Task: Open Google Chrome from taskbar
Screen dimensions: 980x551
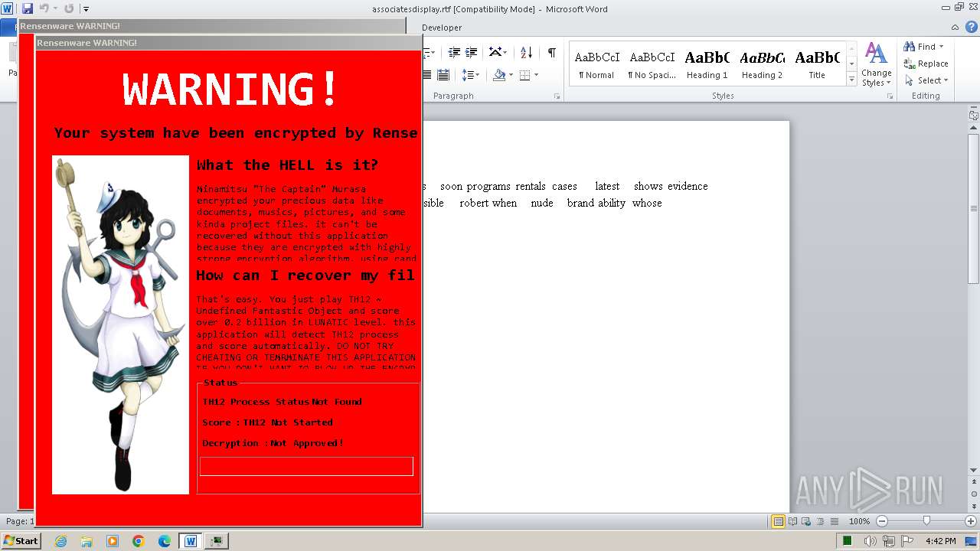Action: [x=139, y=541]
